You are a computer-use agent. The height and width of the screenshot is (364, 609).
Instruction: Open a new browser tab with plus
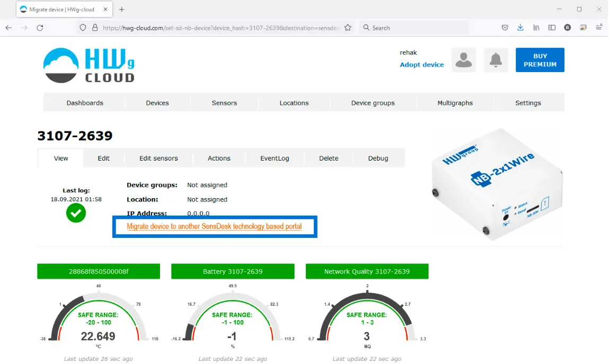coord(121,10)
